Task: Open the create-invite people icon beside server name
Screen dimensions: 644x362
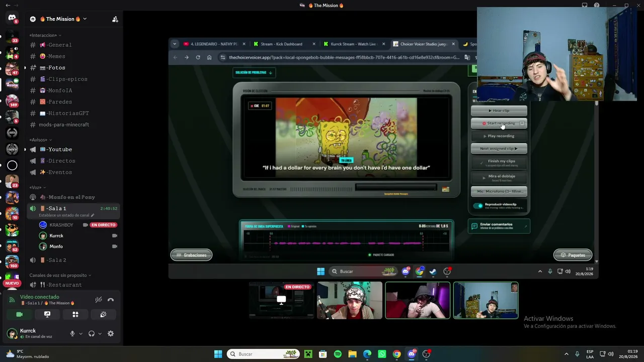Action: pyautogui.click(x=115, y=19)
